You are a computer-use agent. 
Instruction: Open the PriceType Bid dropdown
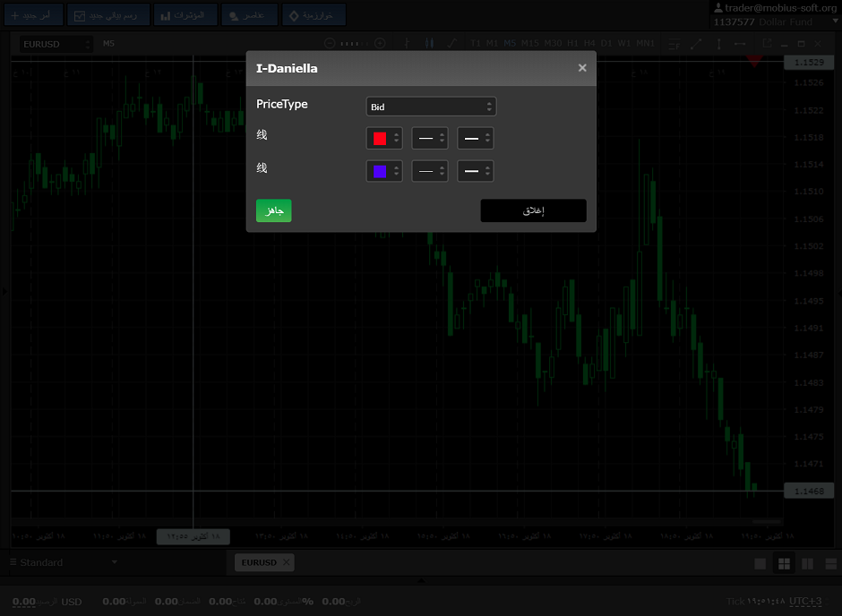(431, 107)
